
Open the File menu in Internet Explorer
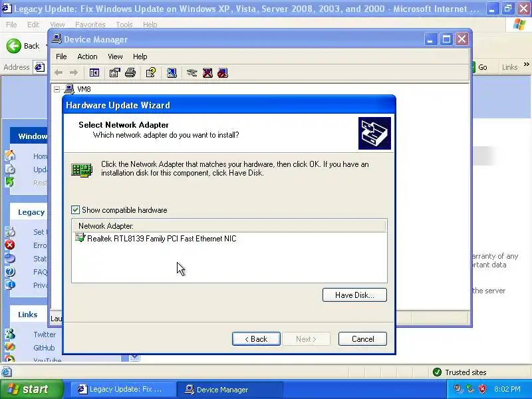click(11, 25)
